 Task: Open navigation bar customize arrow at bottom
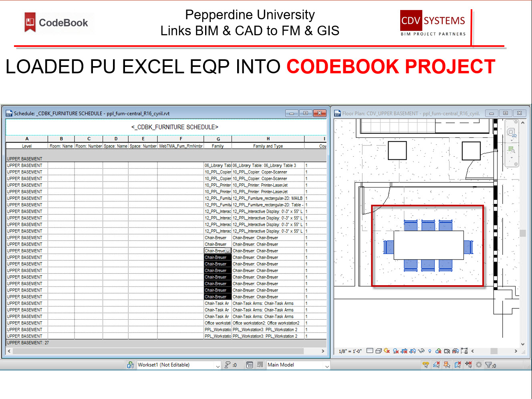pos(516,164)
